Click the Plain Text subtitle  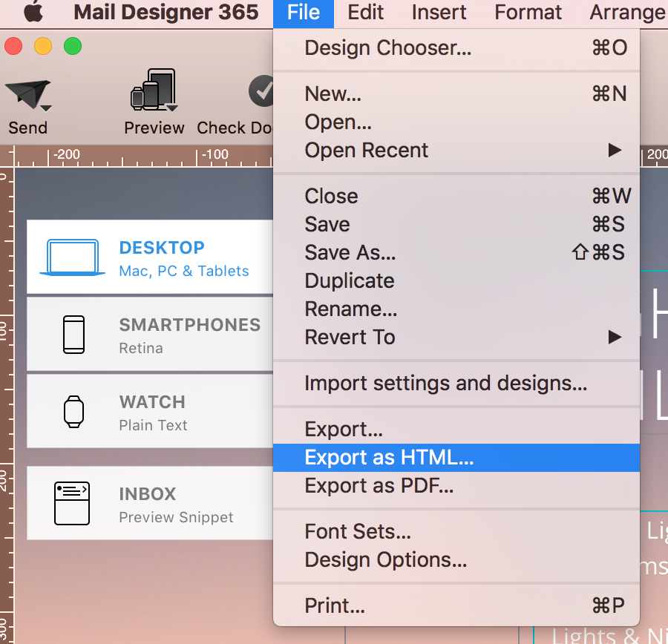coord(153,426)
